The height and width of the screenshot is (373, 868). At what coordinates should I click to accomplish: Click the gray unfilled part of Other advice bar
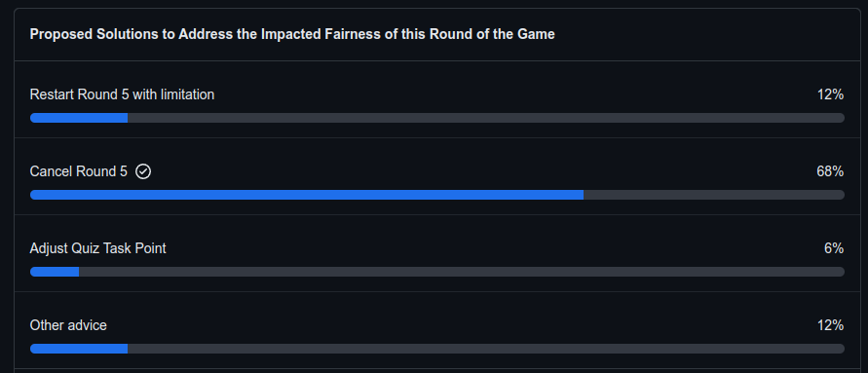click(486, 349)
